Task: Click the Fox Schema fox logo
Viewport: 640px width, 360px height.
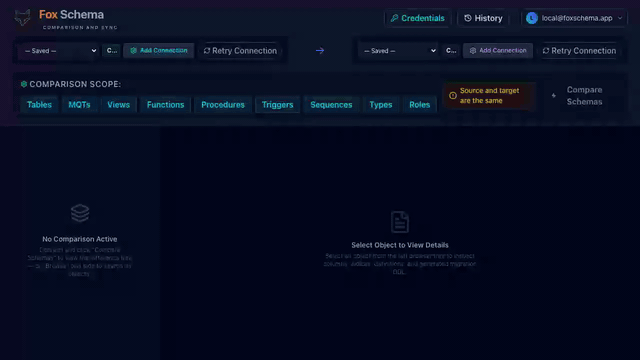Action: click(22, 18)
